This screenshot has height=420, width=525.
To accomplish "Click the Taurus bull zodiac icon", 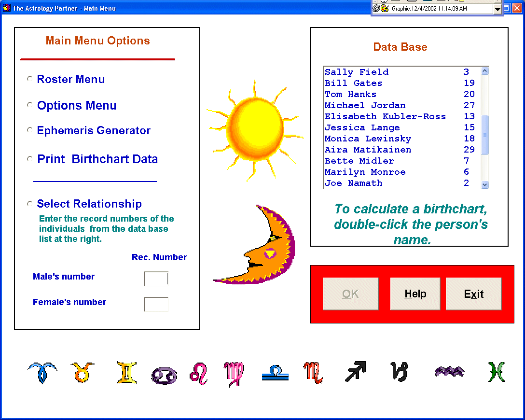I will tap(83, 372).
